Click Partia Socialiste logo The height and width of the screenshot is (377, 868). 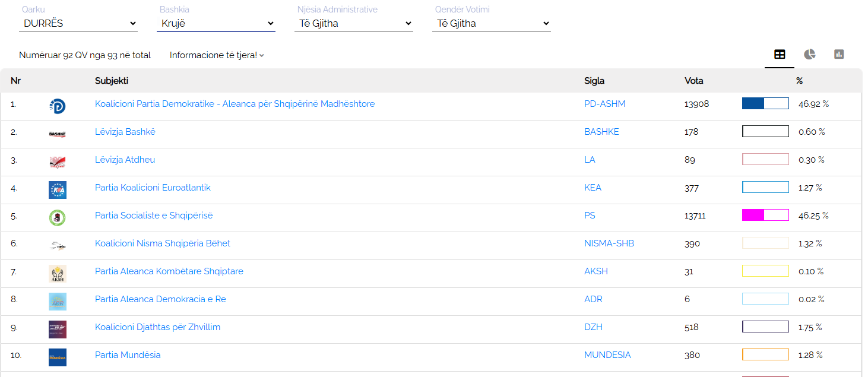58,218
